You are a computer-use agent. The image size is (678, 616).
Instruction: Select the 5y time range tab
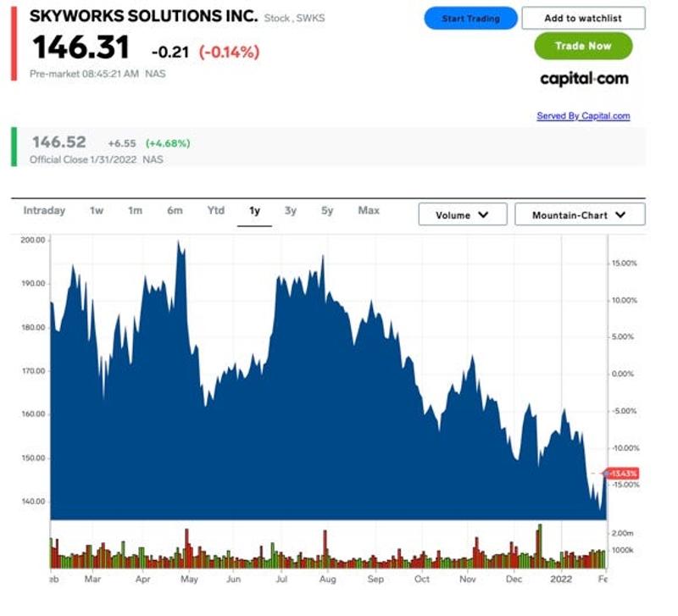[327, 210]
